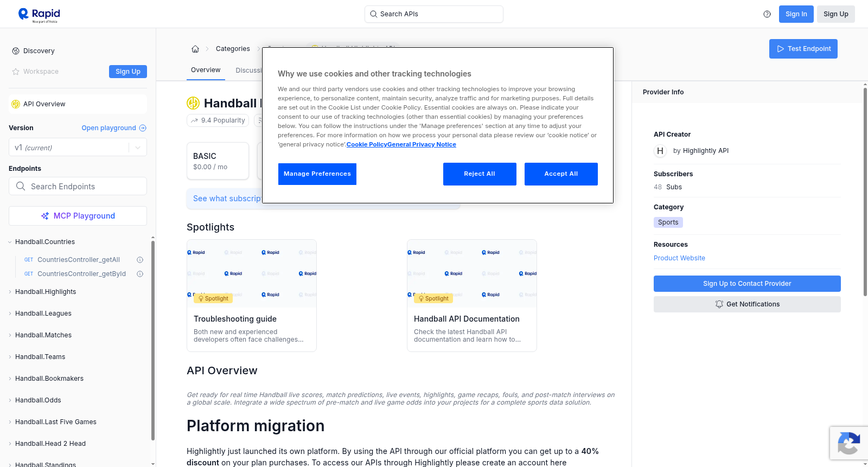This screenshot has width=868, height=467.
Task: Expand the Handball.Matches group
Action: point(10,335)
